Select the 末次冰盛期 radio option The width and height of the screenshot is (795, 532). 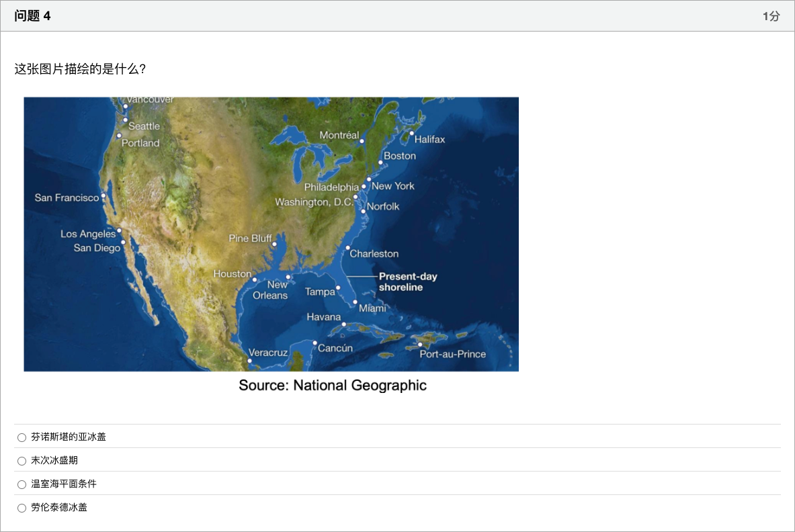tap(22, 461)
